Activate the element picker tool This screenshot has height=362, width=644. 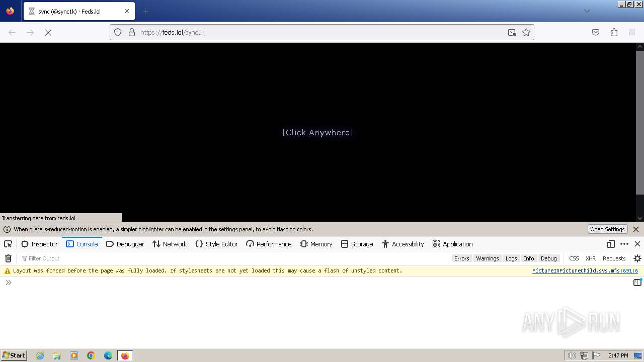8,244
